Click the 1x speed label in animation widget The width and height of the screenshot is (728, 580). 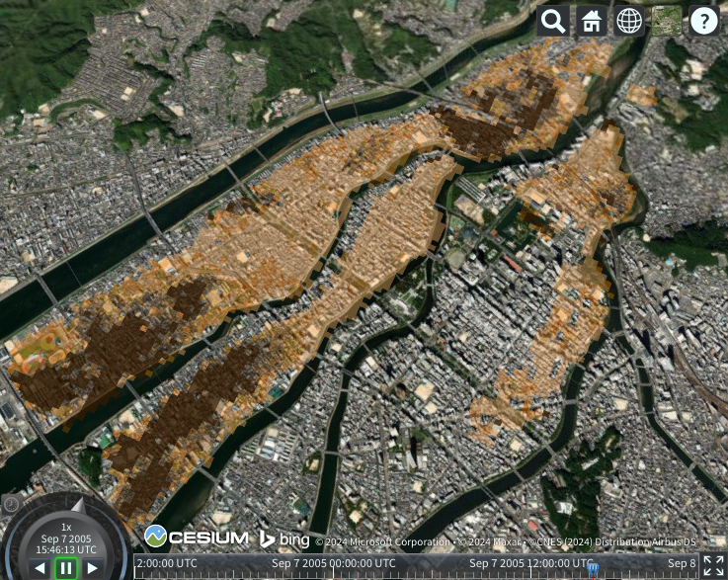pos(66,527)
